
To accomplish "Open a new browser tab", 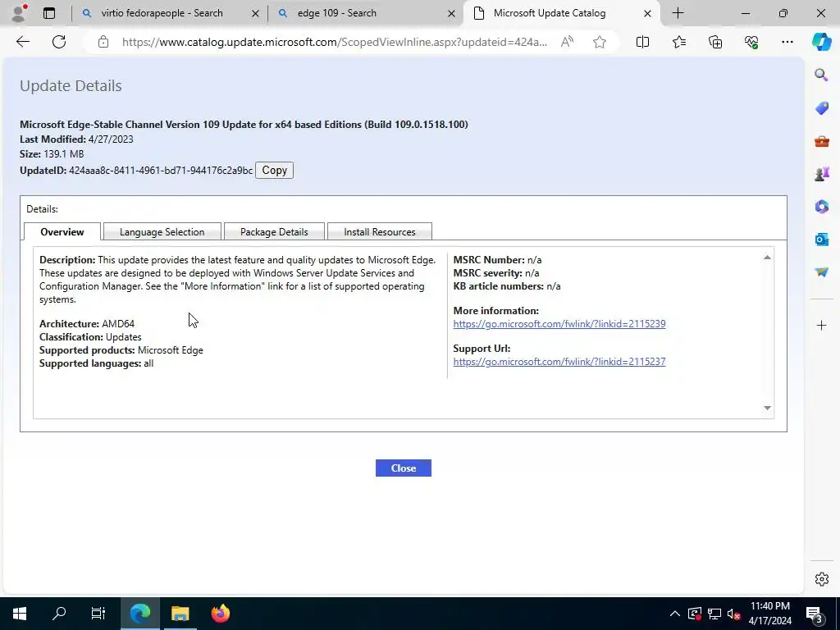I will (678, 13).
